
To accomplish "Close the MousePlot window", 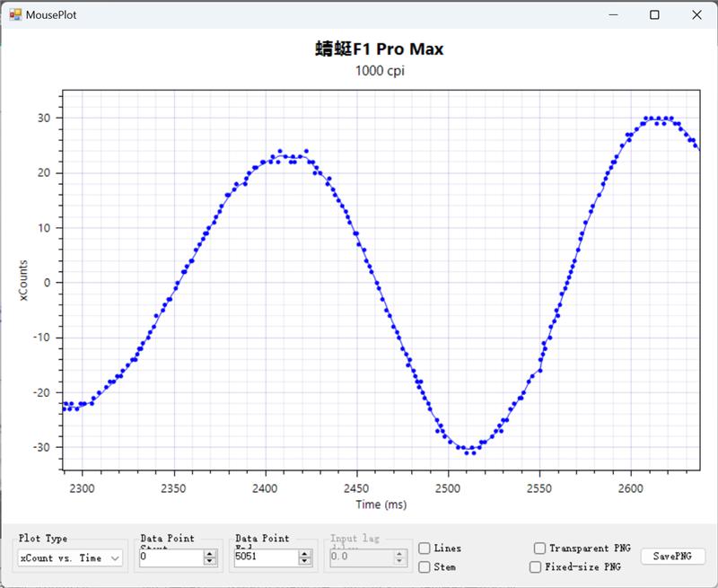I will [x=696, y=15].
